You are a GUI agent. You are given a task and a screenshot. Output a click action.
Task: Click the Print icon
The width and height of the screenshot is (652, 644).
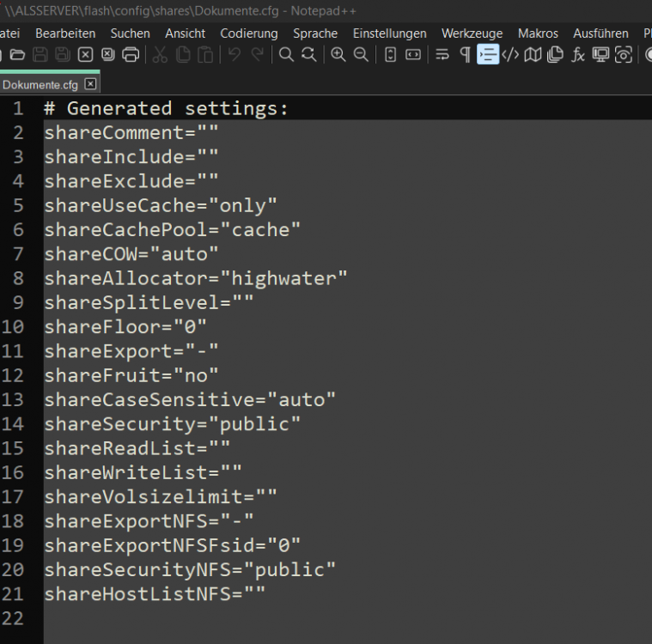(131, 54)
